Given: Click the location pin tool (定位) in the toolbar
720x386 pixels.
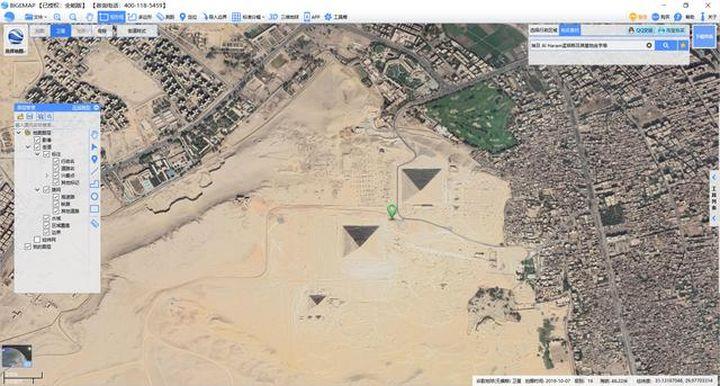Looking at the screenshot, I should coord(188,17).
